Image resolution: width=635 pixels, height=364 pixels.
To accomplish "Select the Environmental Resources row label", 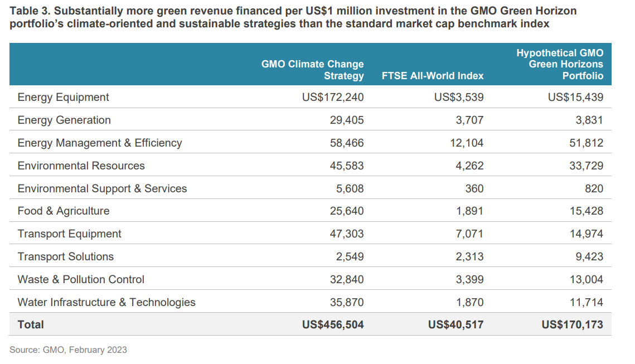I will point(81,166).
